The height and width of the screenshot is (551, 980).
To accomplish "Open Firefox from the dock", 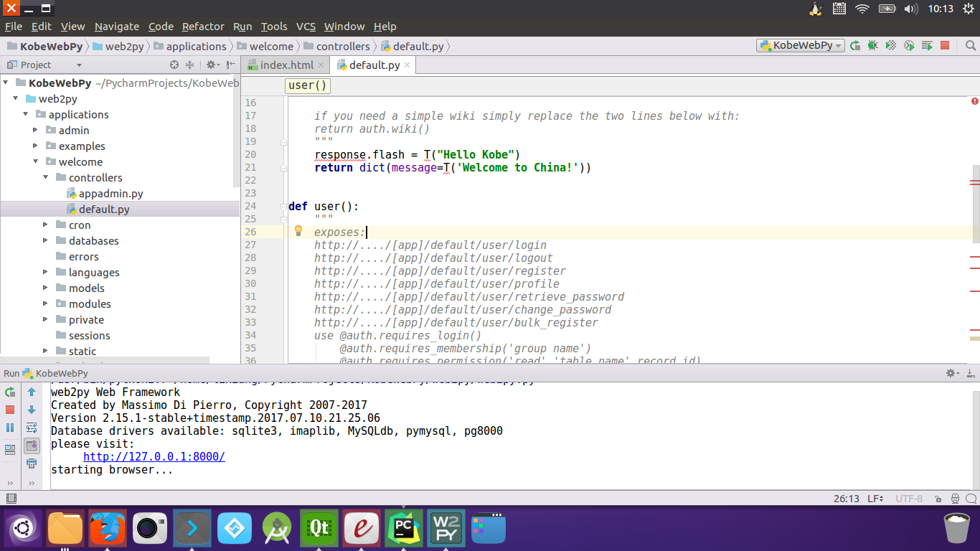I will tap(108, 529).
